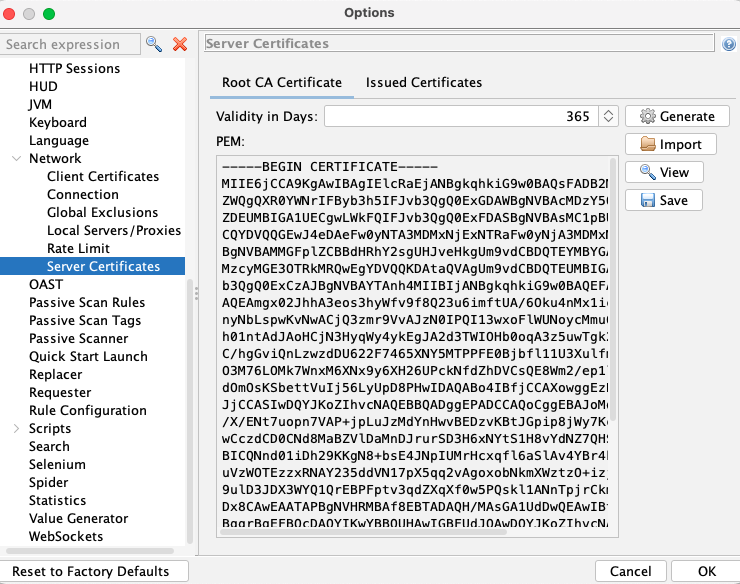740x584 pixels.
Task: Click the Server Certificates panel title
Action: tap(267, 43)
